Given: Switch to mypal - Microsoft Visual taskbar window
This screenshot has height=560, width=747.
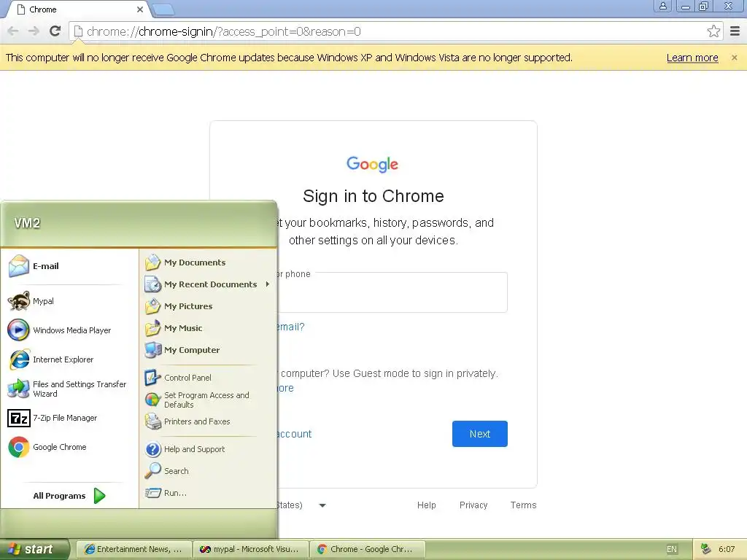Looking at the screenshot, I should click(251, 550).
